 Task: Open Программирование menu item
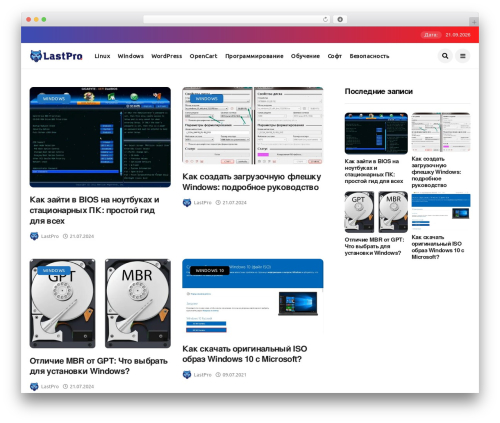click(254, 56)
